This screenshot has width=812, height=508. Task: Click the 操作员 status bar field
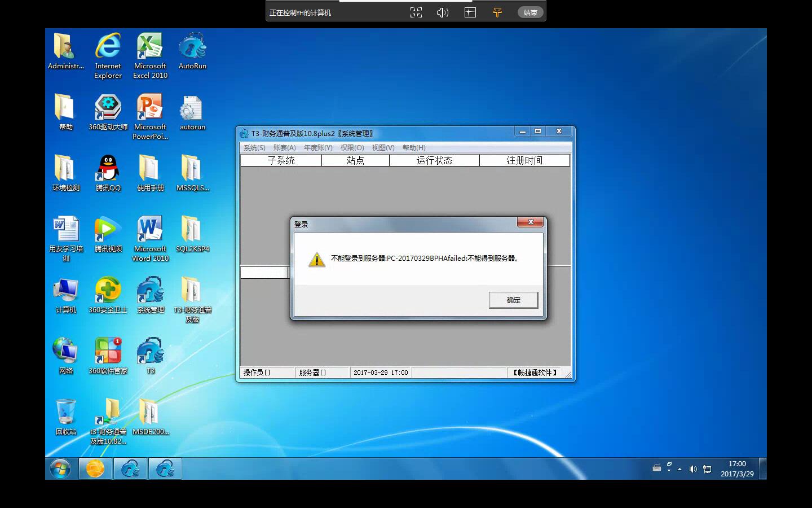[x=267, y=373]
